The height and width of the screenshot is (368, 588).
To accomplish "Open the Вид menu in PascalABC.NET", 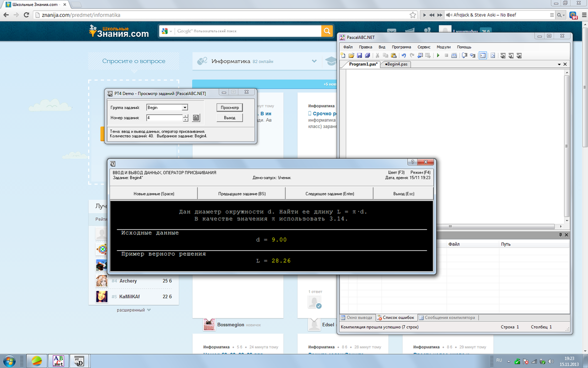I will click(382, 47).
